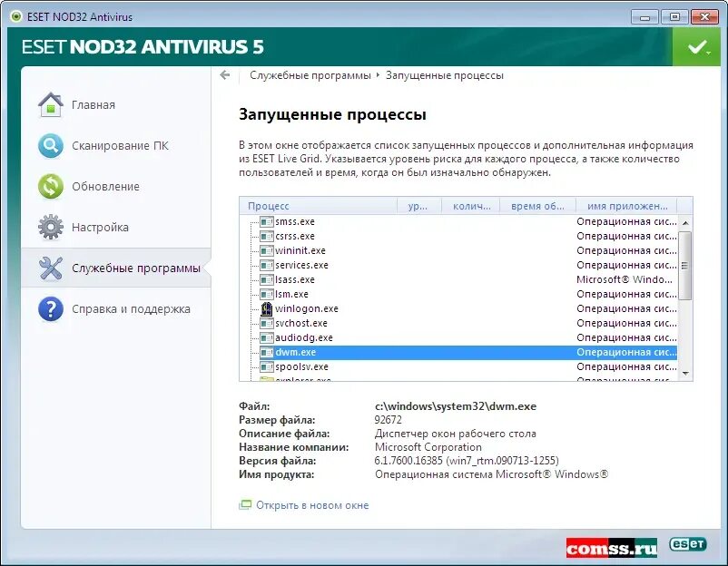Sort by the number of users column header

coord(470,206)
